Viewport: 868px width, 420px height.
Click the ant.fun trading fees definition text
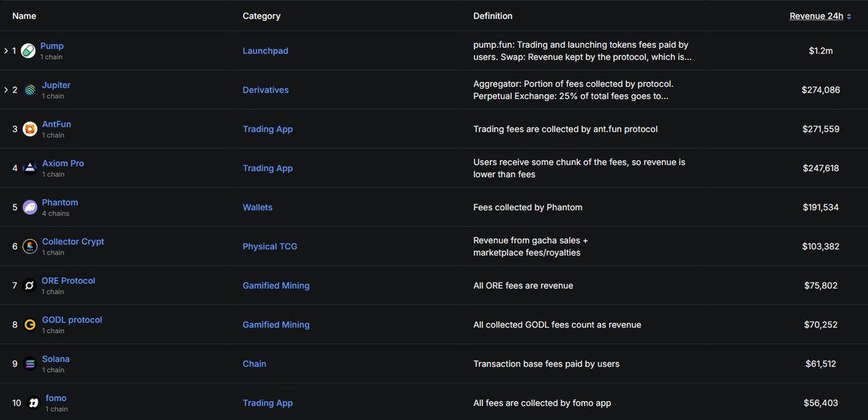pos(565,129)
